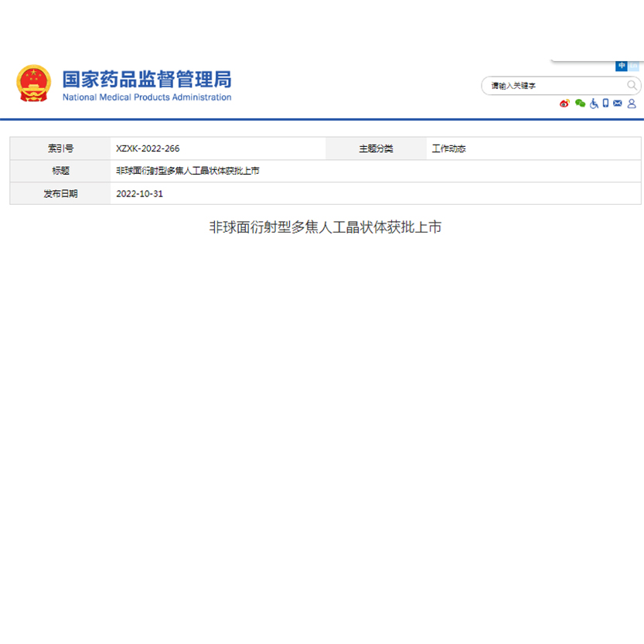Screen dimensions: 644x644
Task: Click the national emblem logo
Action: coord(33,83)
